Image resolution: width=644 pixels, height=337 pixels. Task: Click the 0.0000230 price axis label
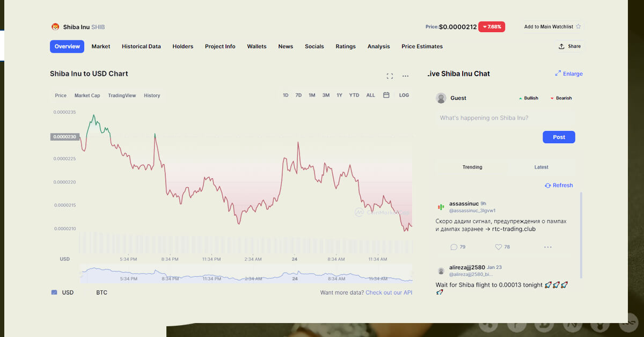(x=64, y=137)
